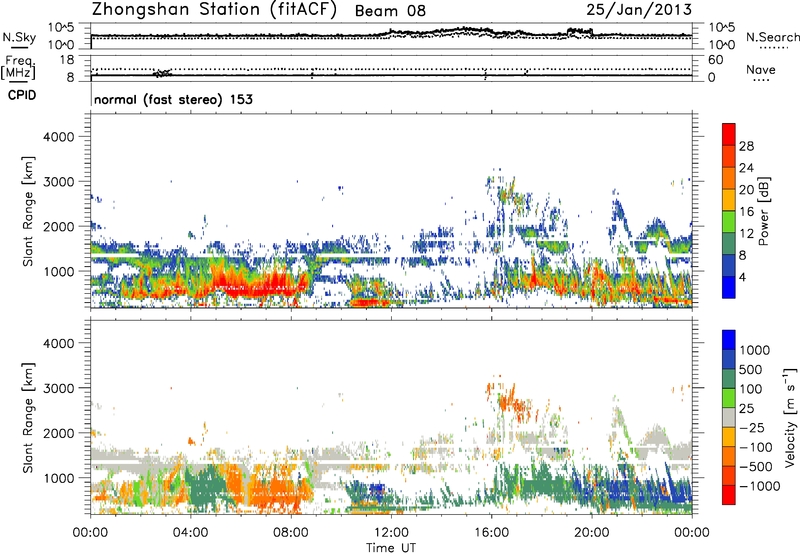Click the '-100' velocity colorbar label

[x=756, y=447]
